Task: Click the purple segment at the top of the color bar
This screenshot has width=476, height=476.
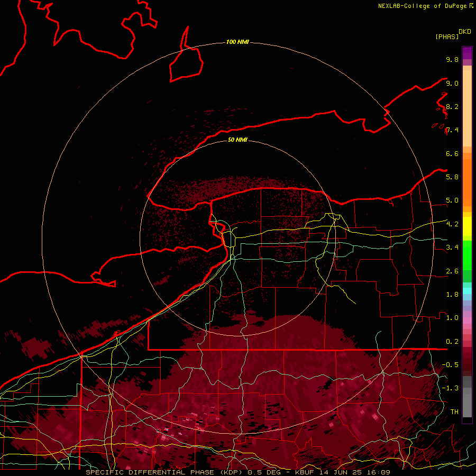Action: tap(467, 53)
